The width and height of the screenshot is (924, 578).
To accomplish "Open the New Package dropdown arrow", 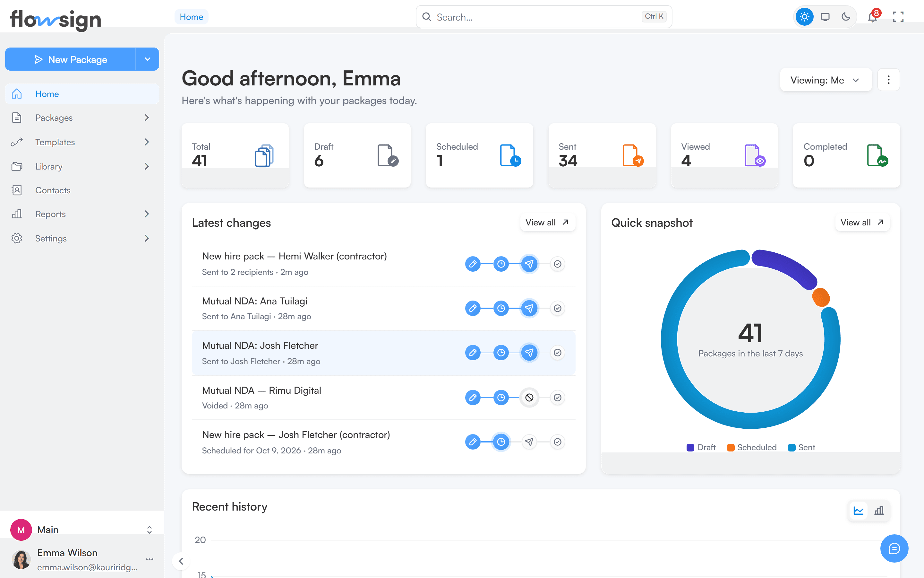I will (x=147, y=59).
